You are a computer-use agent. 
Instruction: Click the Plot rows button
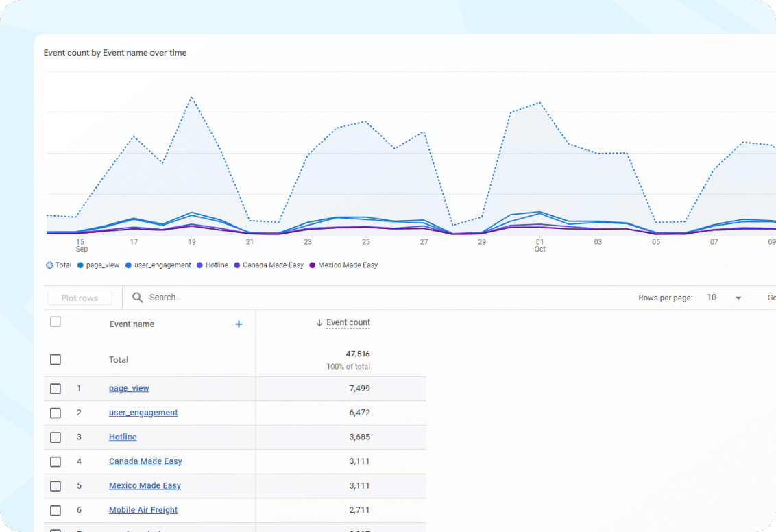(x=79, y=298)
